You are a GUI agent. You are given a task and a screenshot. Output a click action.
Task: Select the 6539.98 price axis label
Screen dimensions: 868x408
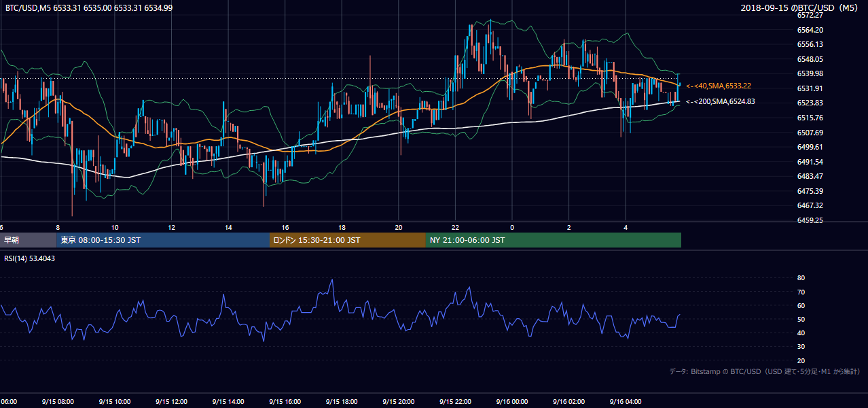coord(810,73)
